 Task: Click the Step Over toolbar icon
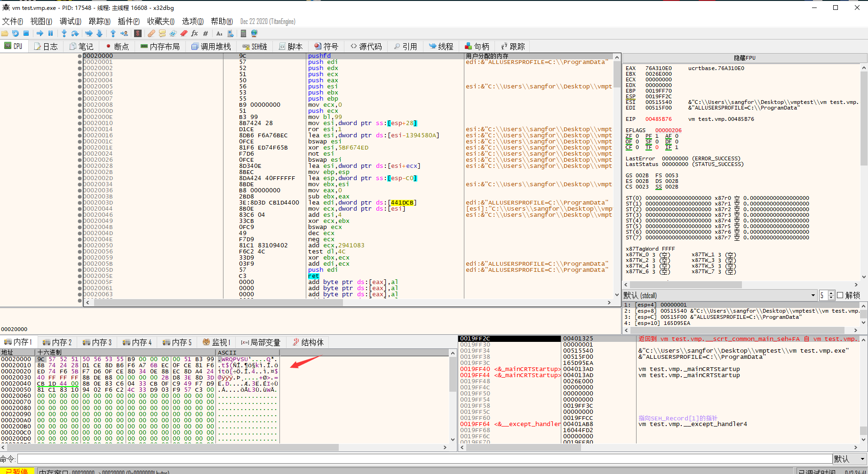[x=75, y=33]
